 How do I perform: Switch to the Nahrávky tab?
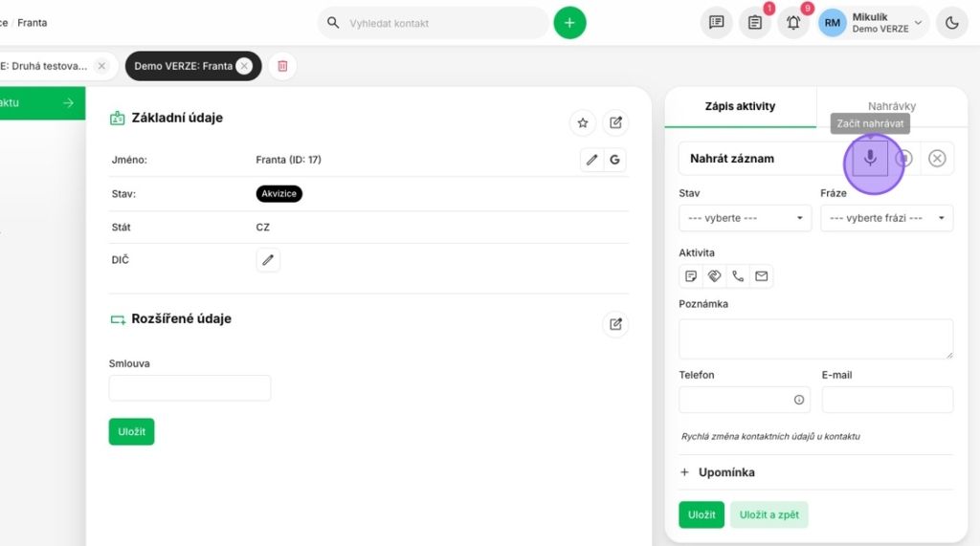point(891,106)
